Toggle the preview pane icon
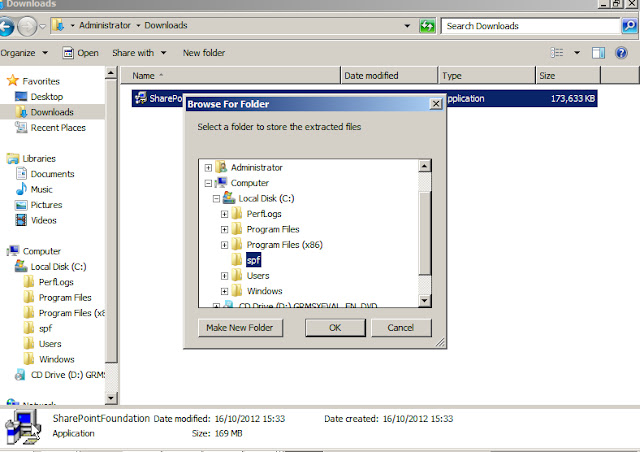 598,53
